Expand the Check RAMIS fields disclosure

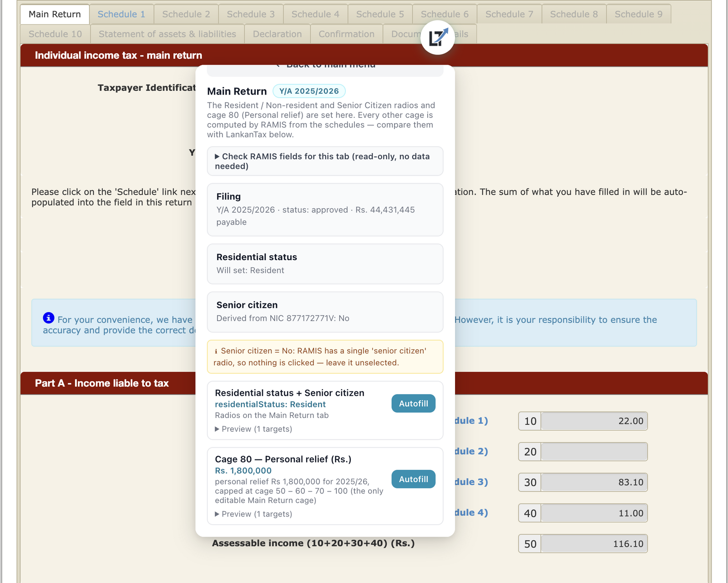pos(325,161)
